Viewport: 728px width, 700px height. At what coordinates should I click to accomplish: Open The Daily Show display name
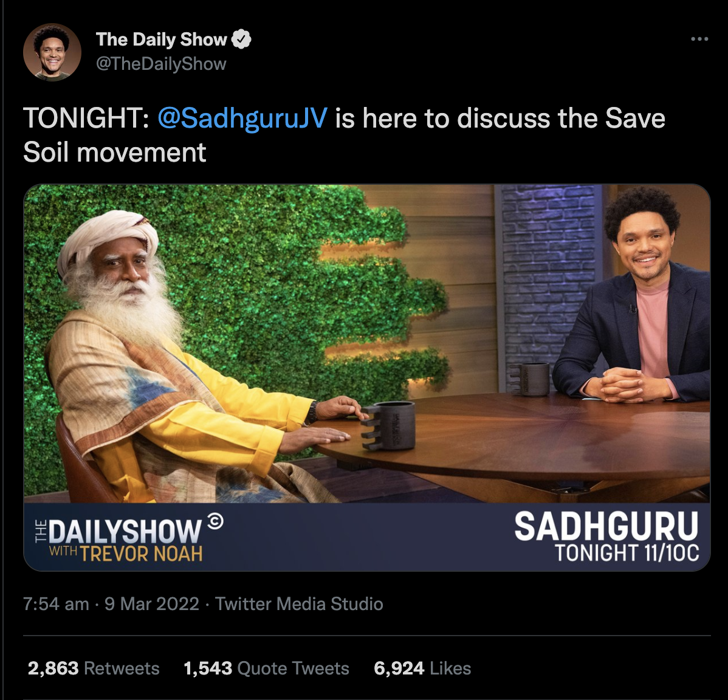pos(162,39)
